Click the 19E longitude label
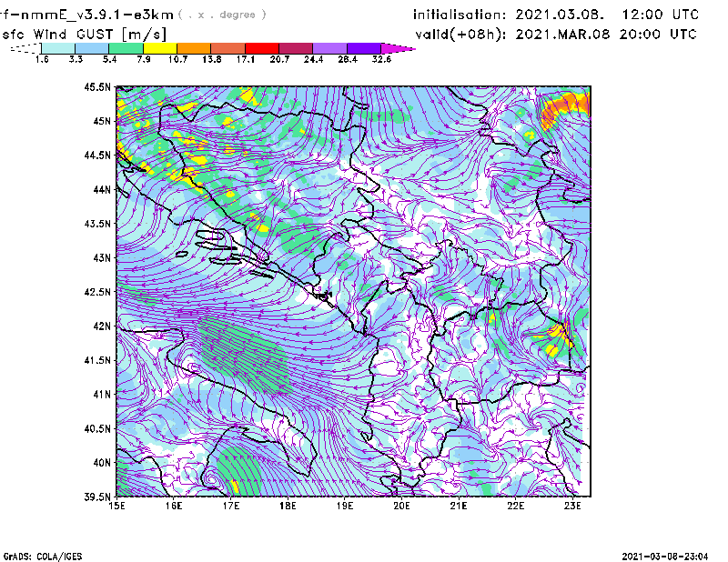 [345, 506]
